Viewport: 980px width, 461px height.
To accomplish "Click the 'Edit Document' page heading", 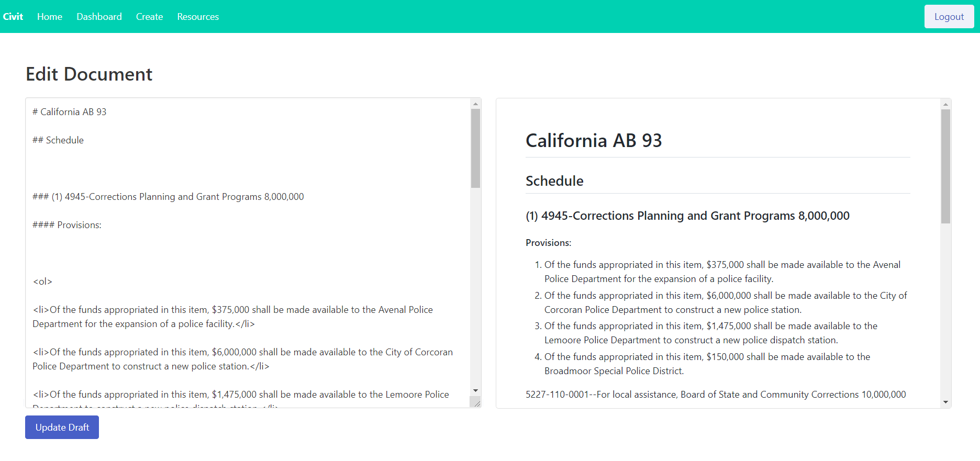I will pyautogui.click(x=89, y=74).
